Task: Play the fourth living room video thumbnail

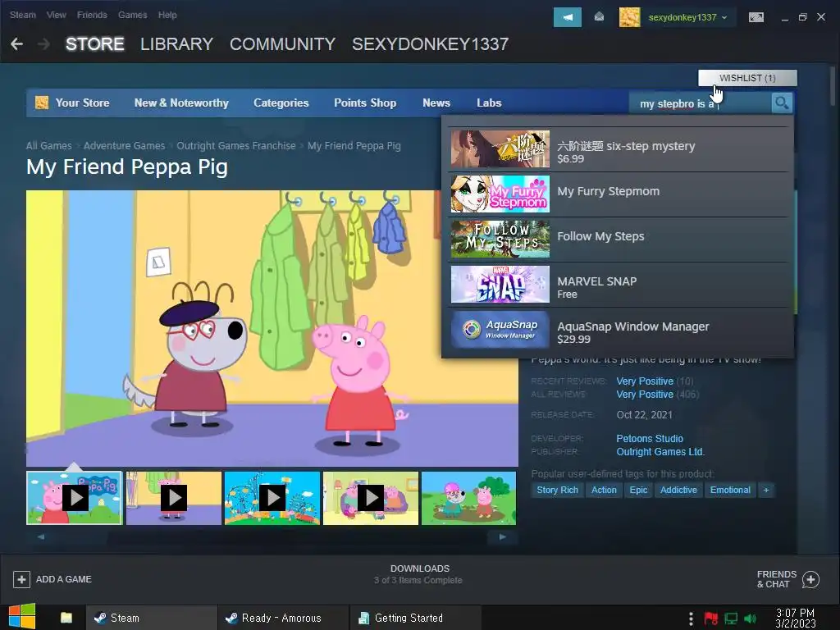Action: [x=371, y=498]
